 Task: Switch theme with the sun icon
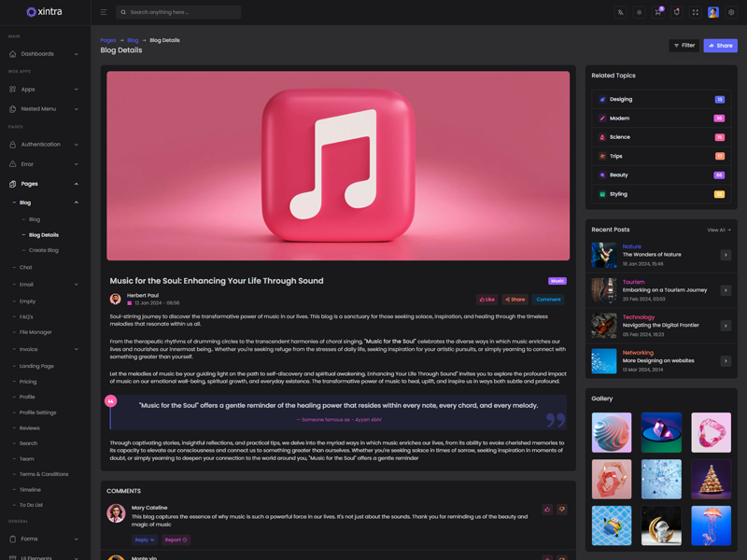click(x=639, y=12)
